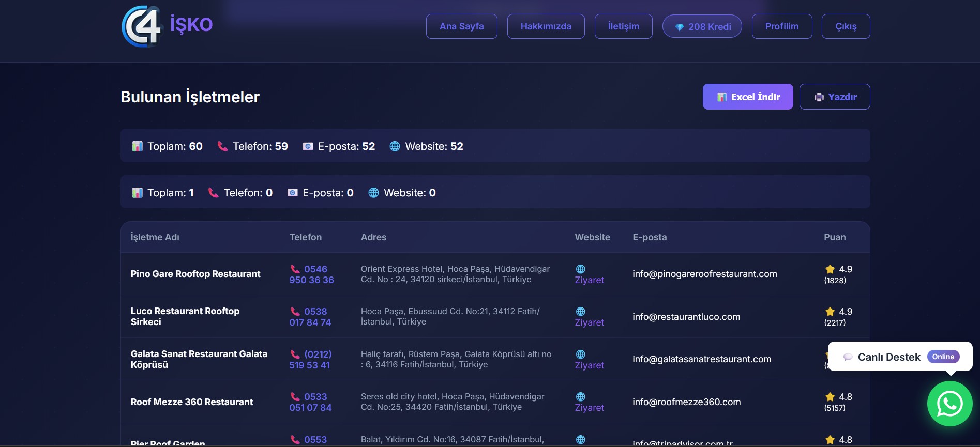Download results with Excel İndir

(x=748, y=97)
